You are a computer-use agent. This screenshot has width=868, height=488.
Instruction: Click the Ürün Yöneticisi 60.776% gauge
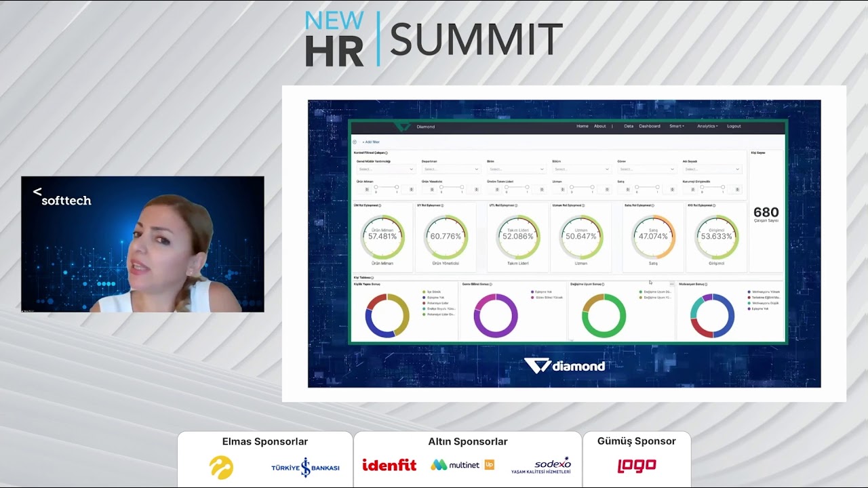[446, 237]
